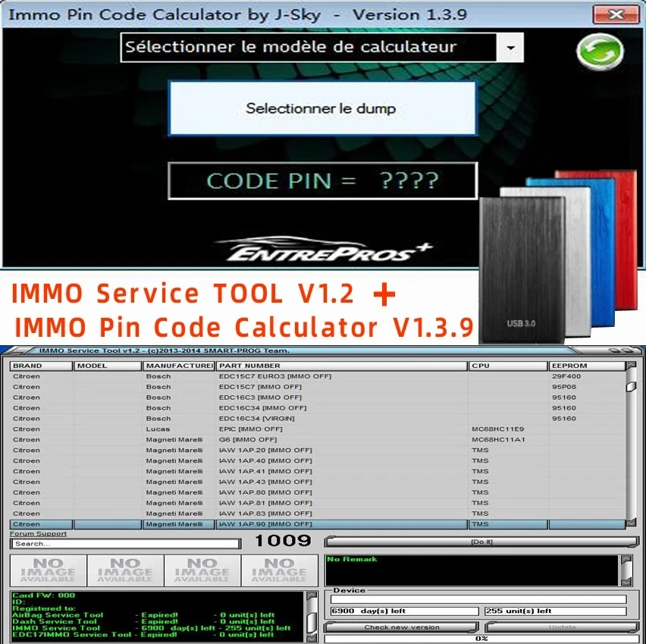Select EDC15C7 [IMMO OFF] with 95P08 row
The width and height of the screenshot is (646, 644).
pos(317,387)
